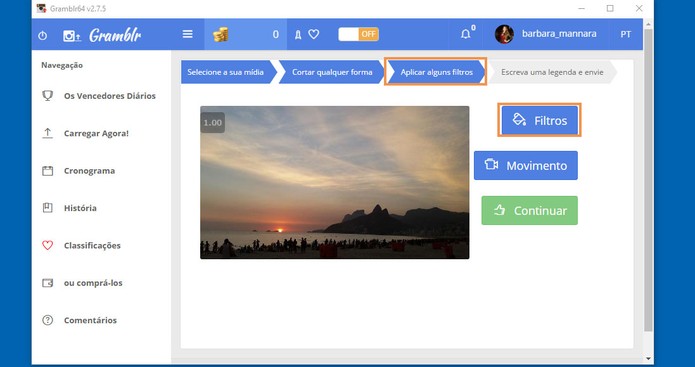Click the rocket boost icon
The image size is (695, 367).
pos(298,35)
